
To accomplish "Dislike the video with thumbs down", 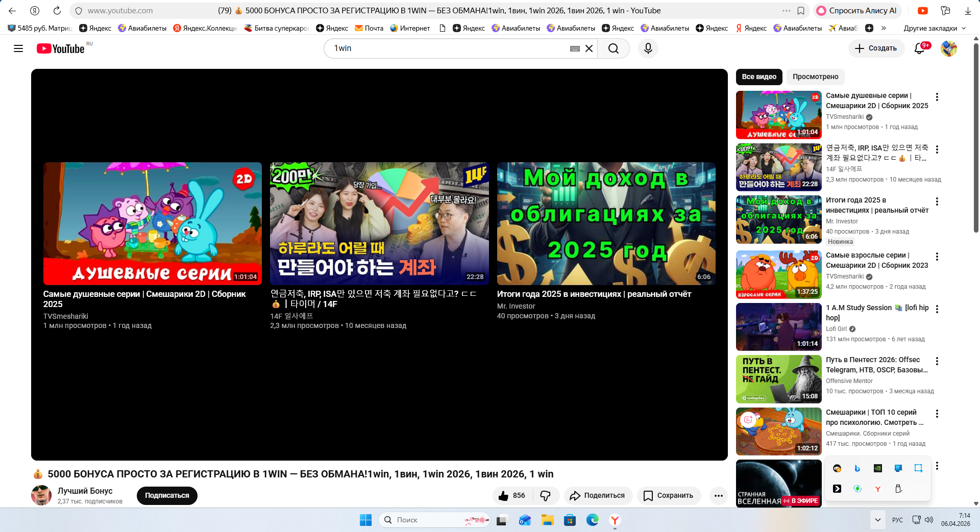I will 546,495.
